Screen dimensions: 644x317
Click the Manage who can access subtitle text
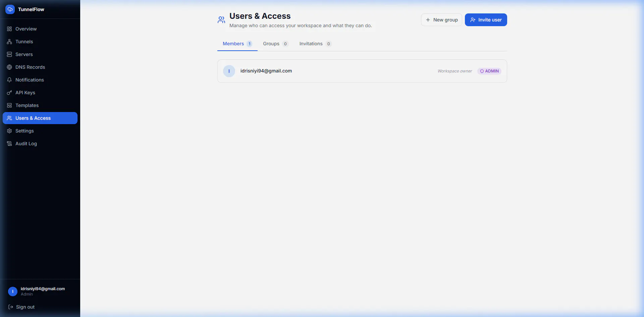301,25
